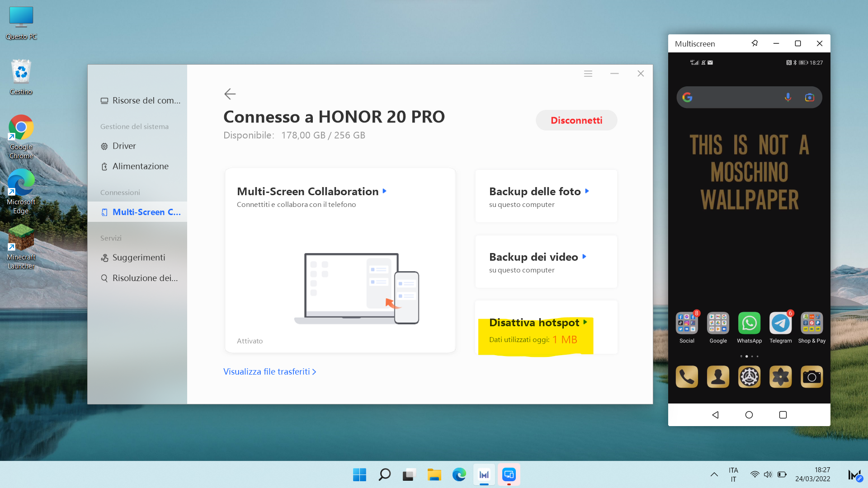Open the Contacts app on the phone
Image resolution: width=868 pixels, height=488 pixels.
pos(718,376)
